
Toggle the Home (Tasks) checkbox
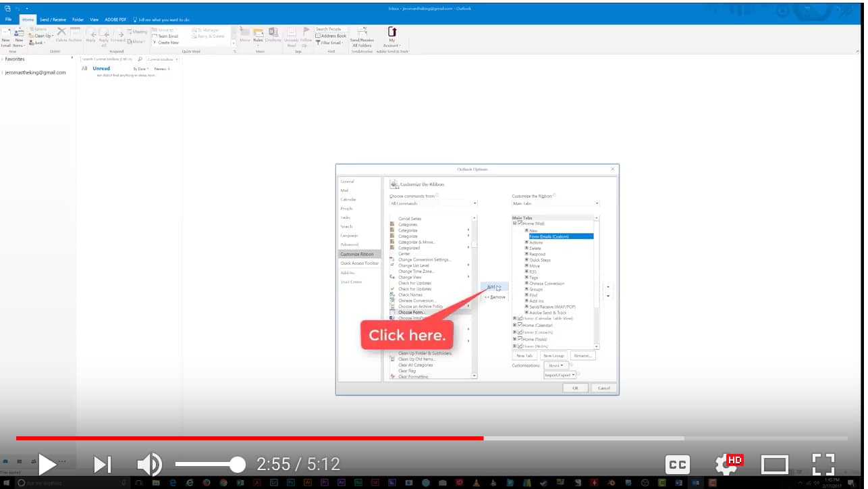520,338
